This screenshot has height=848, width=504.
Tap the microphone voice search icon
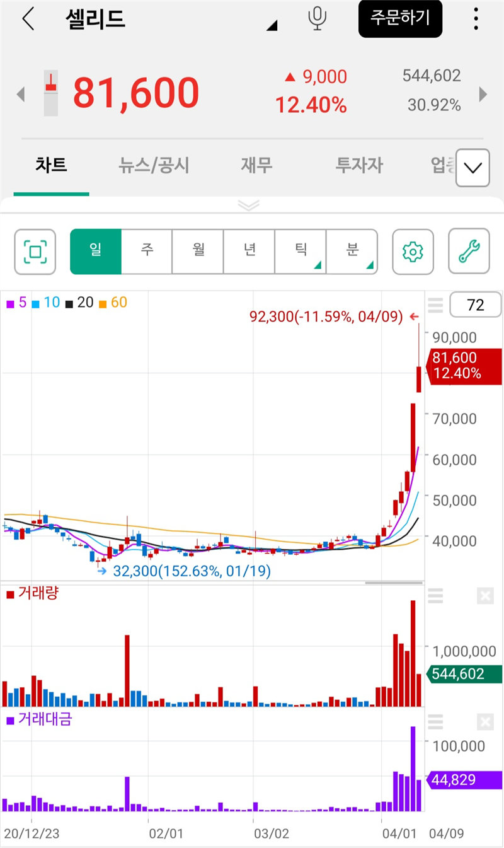[x=318, y=19]
